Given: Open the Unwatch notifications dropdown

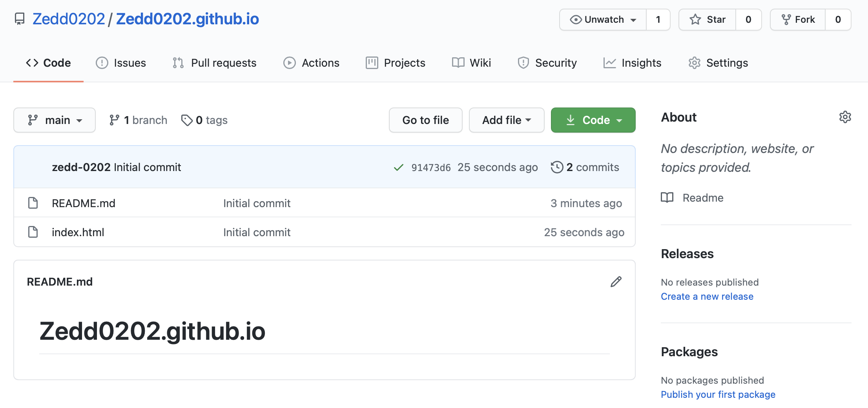Looking at the screenshot, I should pyautogui.click(x=603, y=20).
